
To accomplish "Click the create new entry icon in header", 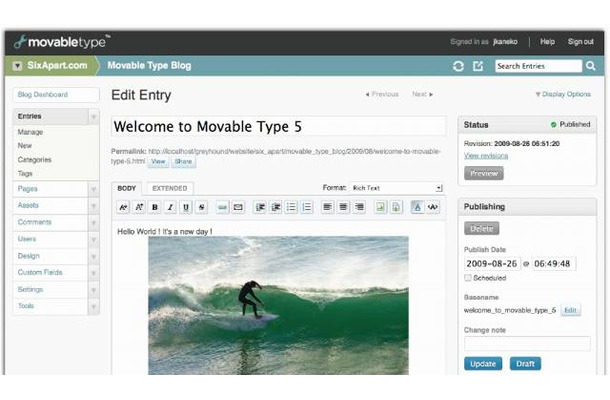I will tap(478, 66).
